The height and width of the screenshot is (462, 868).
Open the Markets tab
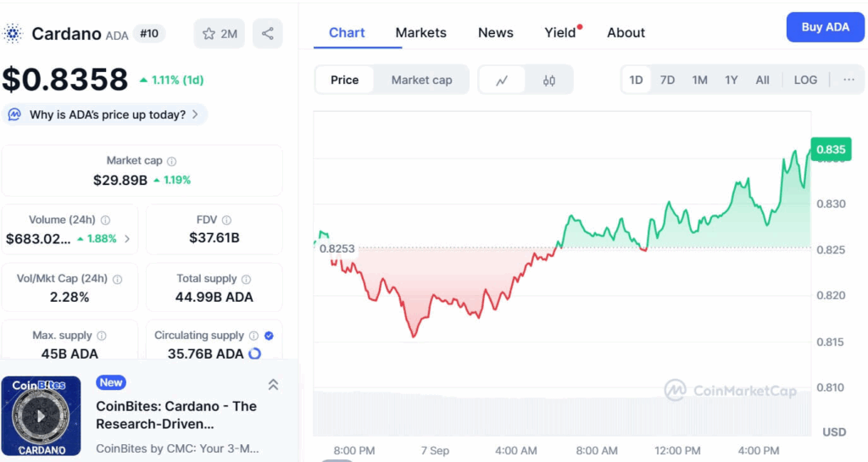coord(420,33)
